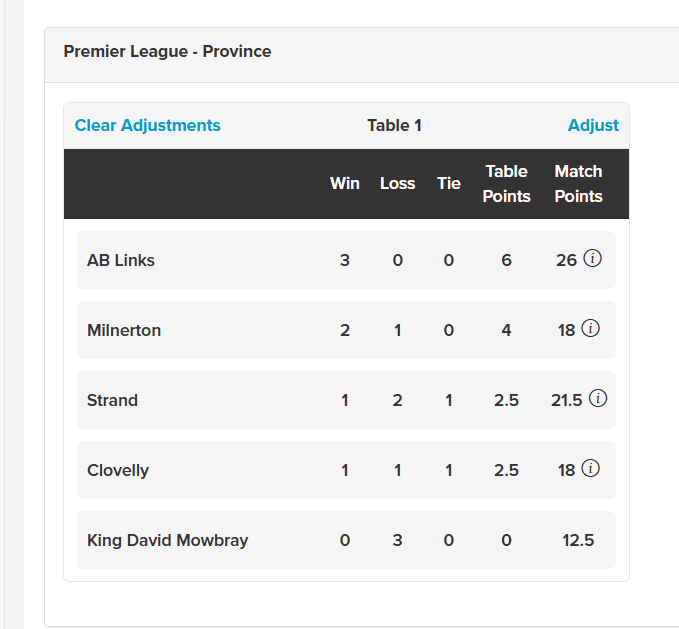679x629 pixels.
Task: Select the AB Links team name
Action: pos(121,260)
